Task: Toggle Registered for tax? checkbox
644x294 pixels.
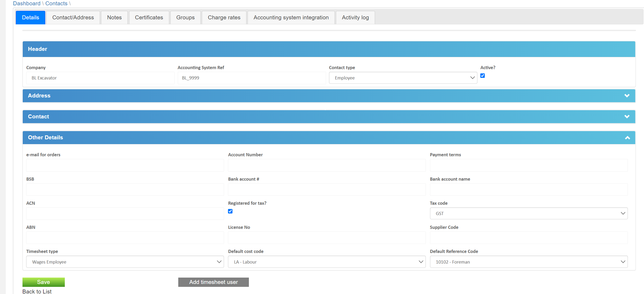Action: 230,211
